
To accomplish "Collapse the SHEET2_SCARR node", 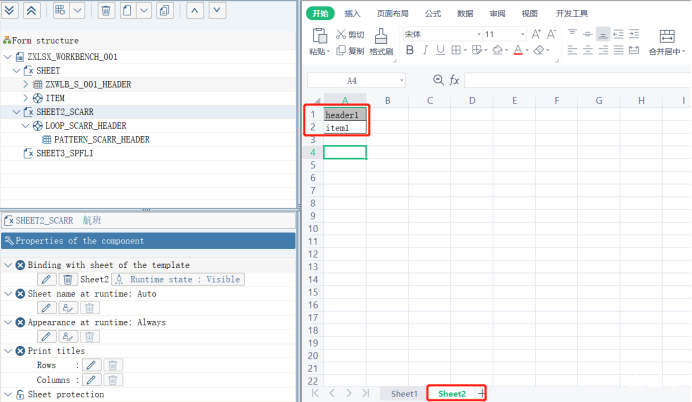I will coord(16,112).
